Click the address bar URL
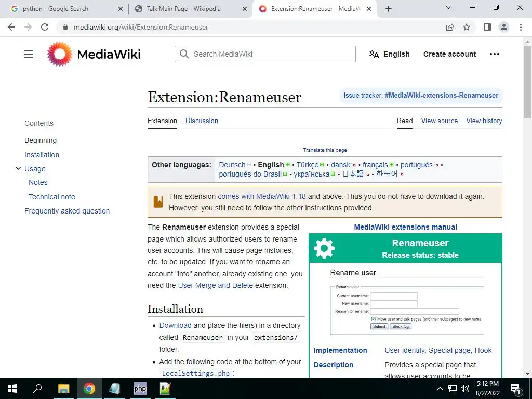The image size is (532, 399). point(141,27)
